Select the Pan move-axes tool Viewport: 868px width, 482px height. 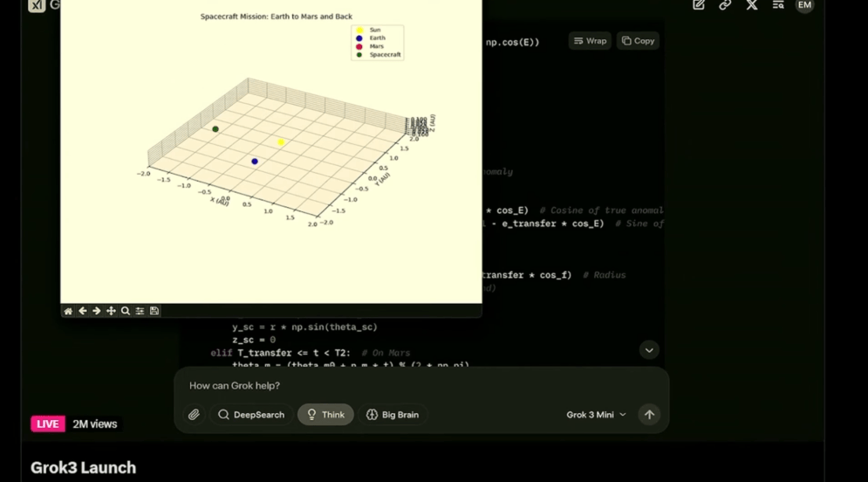111,311
